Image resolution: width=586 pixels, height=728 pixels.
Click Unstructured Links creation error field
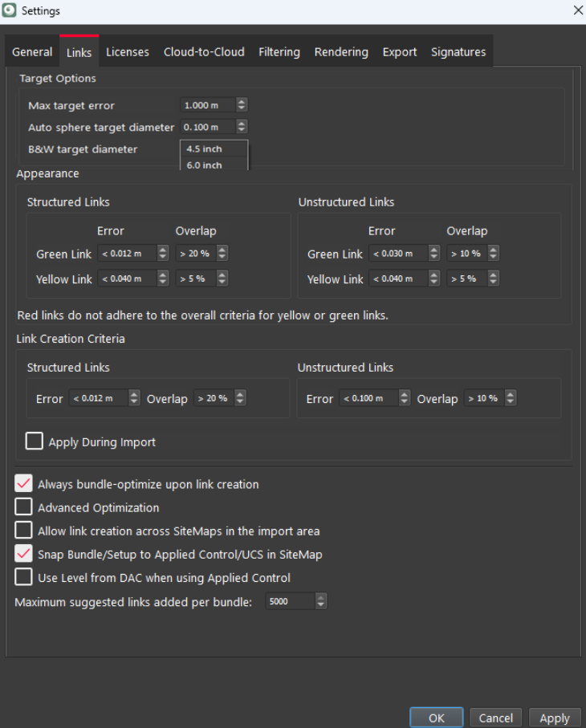(x=368, y=398)
